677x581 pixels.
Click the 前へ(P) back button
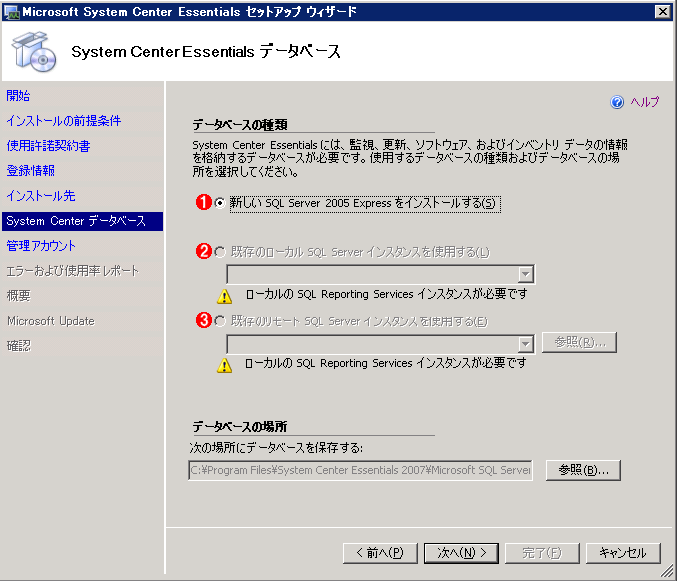(380, 553)
